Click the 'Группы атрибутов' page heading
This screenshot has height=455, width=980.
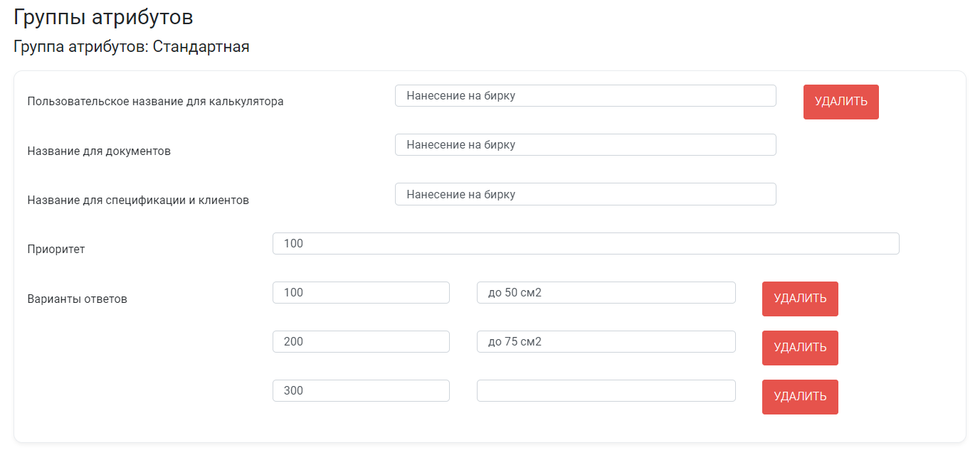[x=103, y=17]
